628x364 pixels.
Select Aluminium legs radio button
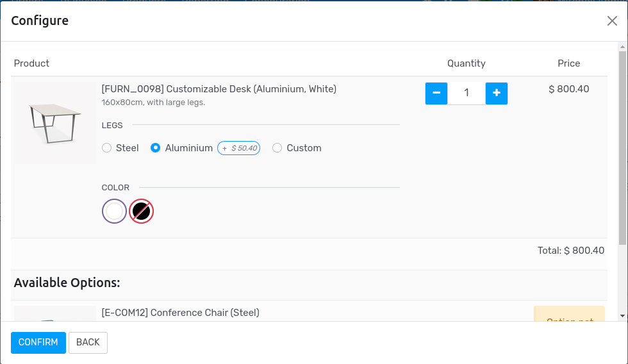pos(155,148)
